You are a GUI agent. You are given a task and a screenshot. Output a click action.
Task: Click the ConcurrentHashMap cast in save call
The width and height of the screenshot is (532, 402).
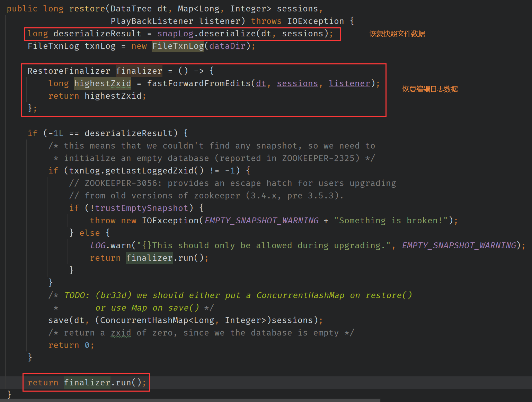click(144, 320)
